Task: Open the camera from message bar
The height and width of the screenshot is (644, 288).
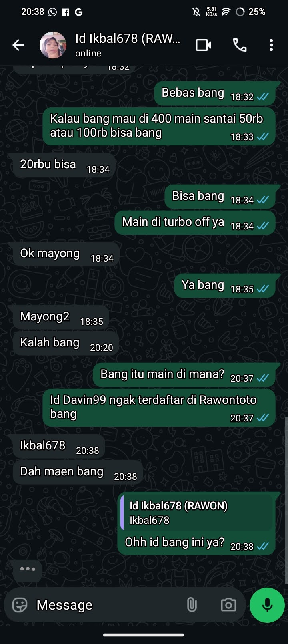Action: tap(228, 605)
